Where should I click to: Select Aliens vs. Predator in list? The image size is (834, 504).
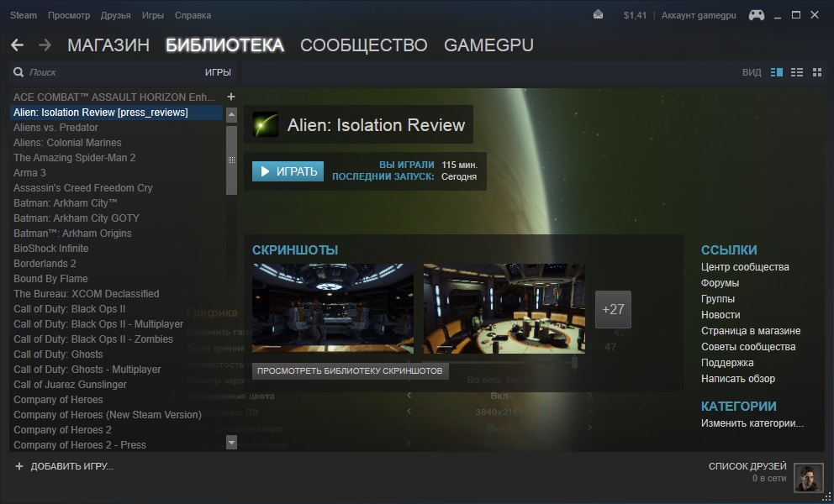point(55,128)
